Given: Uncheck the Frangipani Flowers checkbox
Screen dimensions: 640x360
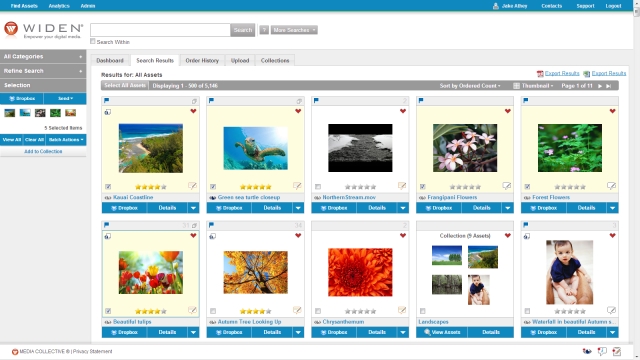Looking at the screenshot, I should click(422, 187).
